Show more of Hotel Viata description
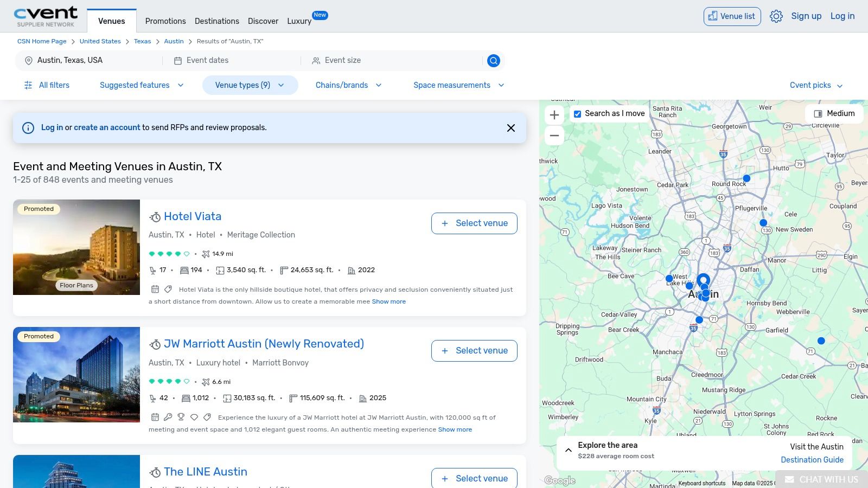The image size is (868, 488). [389, 301]
